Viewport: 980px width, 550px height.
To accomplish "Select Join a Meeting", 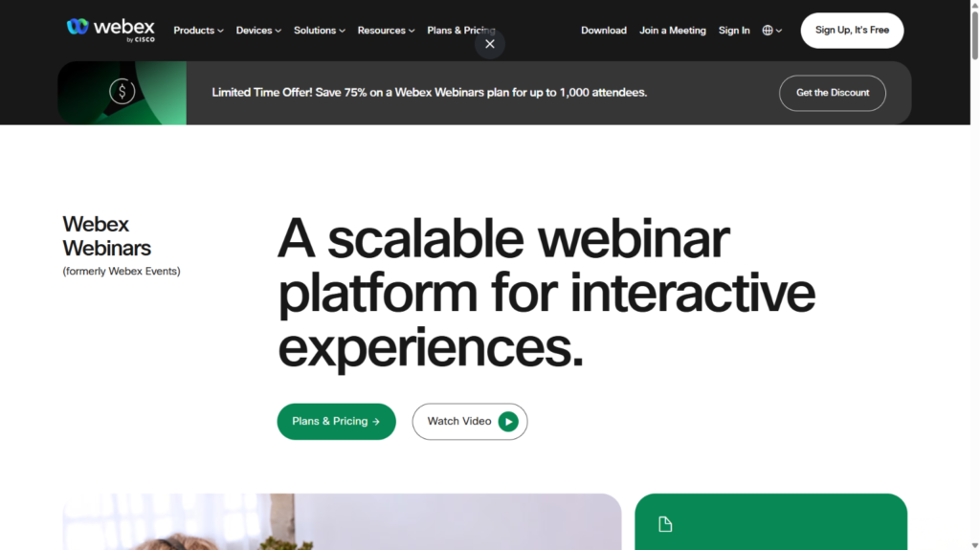I will click(673, 30).
